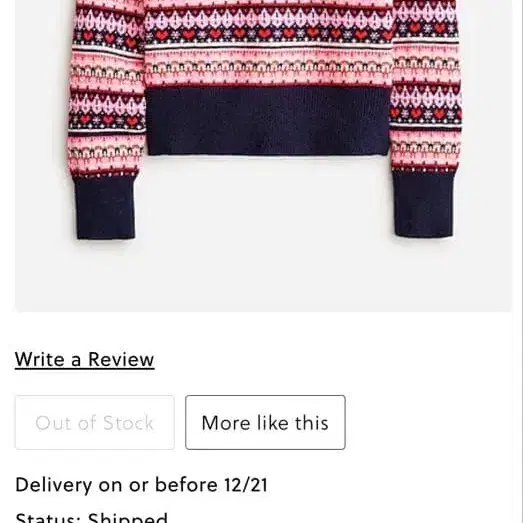523x523 pixels.
Task: Click the 12/21 delivery date
Action: [246, 485]
